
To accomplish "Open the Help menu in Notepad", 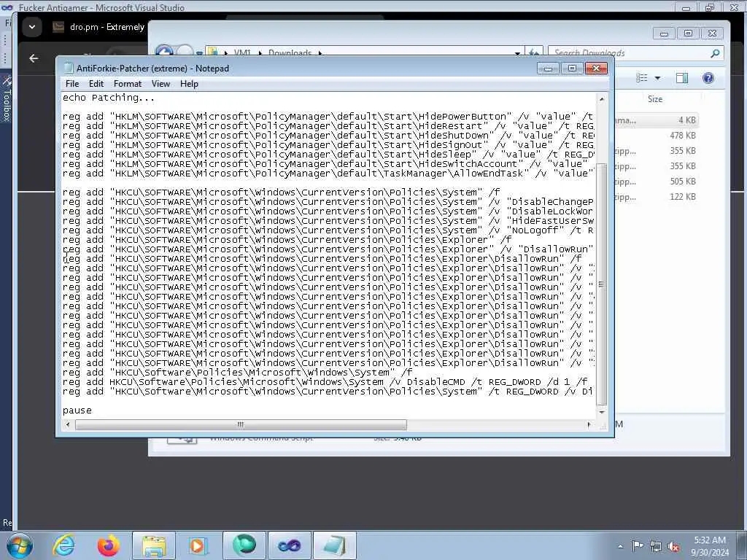I will tap(189, 84).
